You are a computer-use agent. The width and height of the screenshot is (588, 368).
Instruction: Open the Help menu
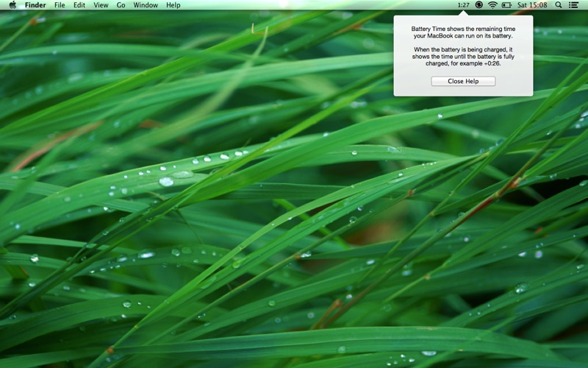click(173, 5)
